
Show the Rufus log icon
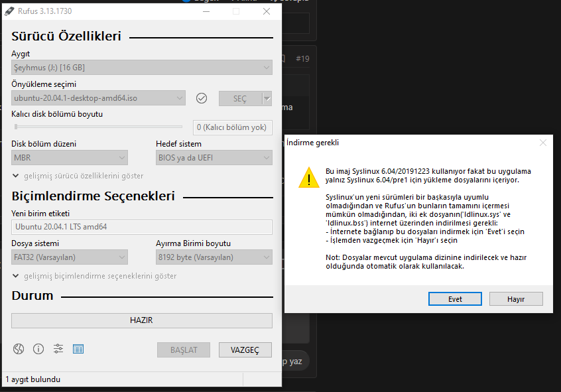pos(78,349)
